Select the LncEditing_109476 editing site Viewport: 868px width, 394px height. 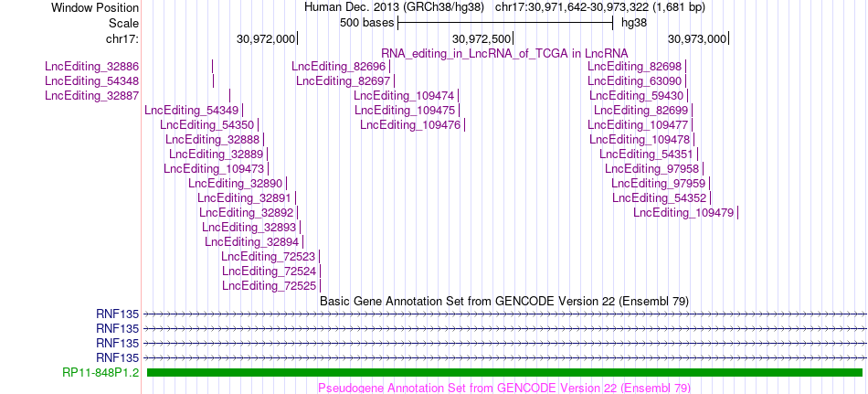[410, 124]
